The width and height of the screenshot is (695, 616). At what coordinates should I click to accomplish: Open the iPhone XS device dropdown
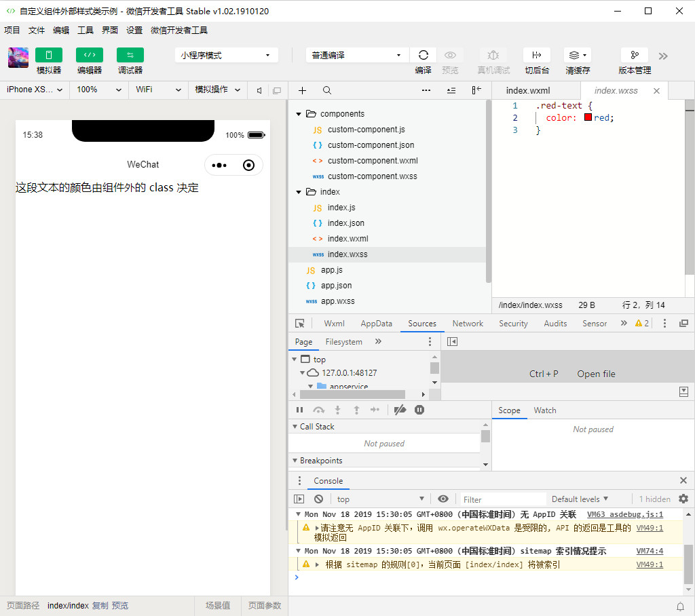click(35, 90)
